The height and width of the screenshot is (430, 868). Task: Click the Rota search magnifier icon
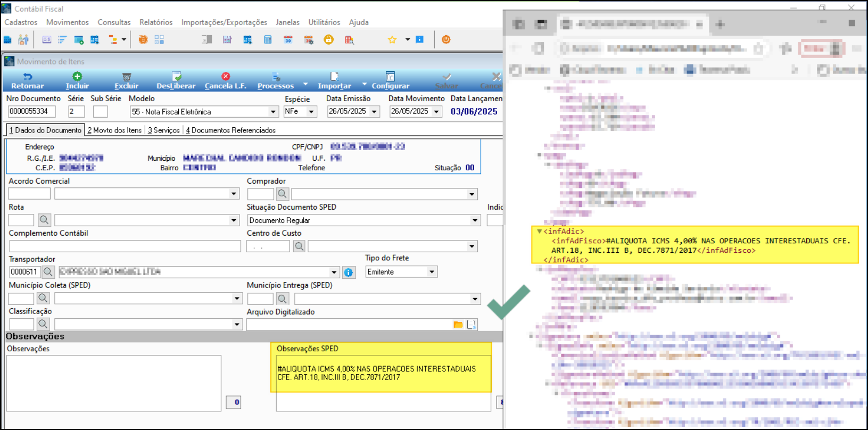point(44,220)
